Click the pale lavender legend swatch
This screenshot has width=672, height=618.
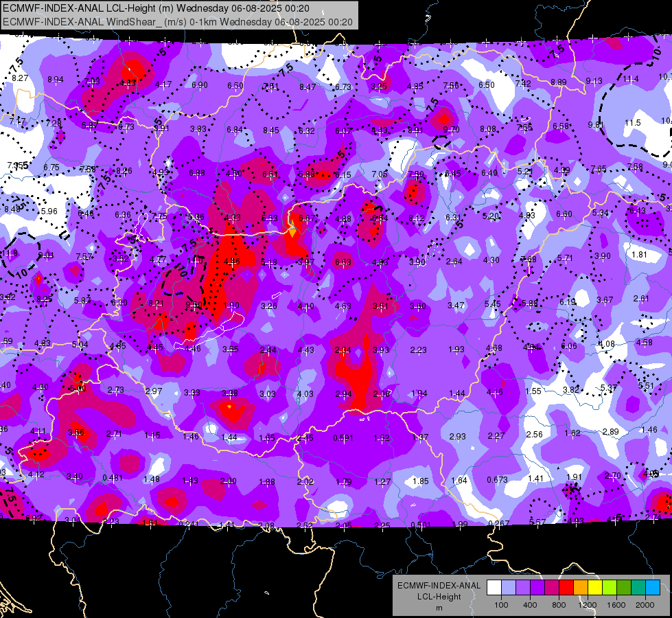509,588
